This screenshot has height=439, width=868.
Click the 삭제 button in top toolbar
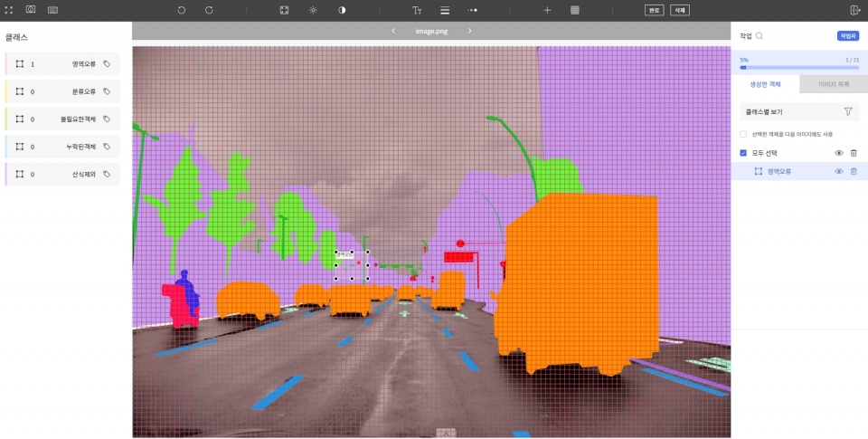[679, 10]
